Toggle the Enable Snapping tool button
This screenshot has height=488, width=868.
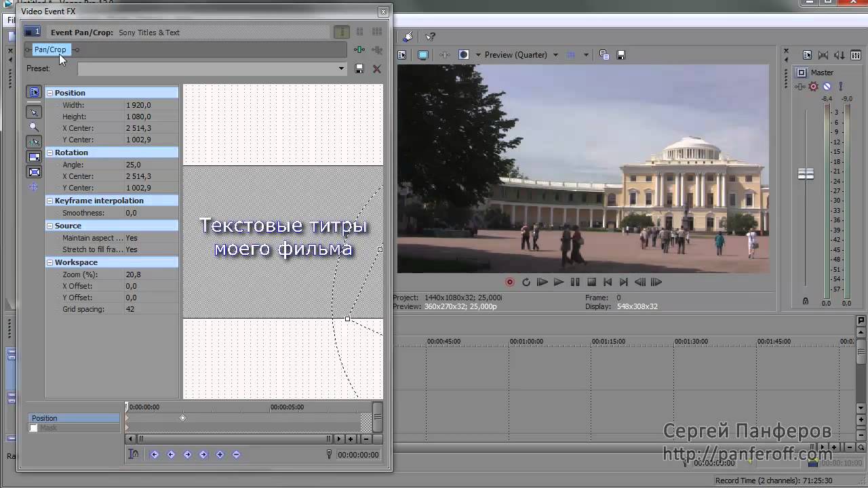pyautogui.click(x=34, y=142)
